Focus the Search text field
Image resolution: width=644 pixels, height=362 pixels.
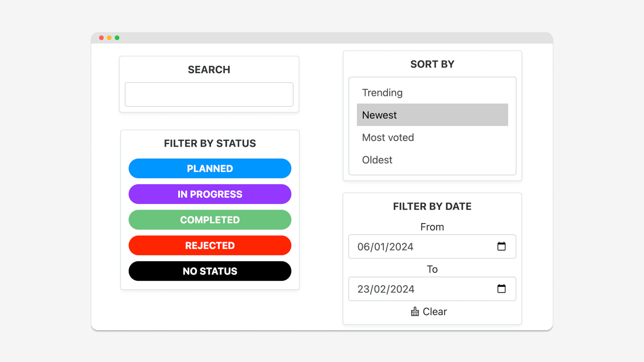[x=209, y=94]
